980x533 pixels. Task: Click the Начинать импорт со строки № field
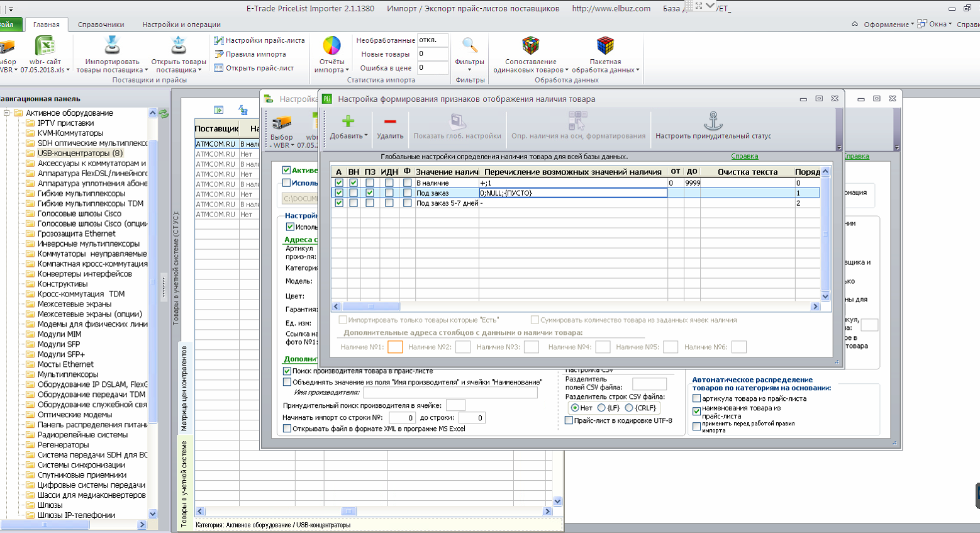(402, 418)
